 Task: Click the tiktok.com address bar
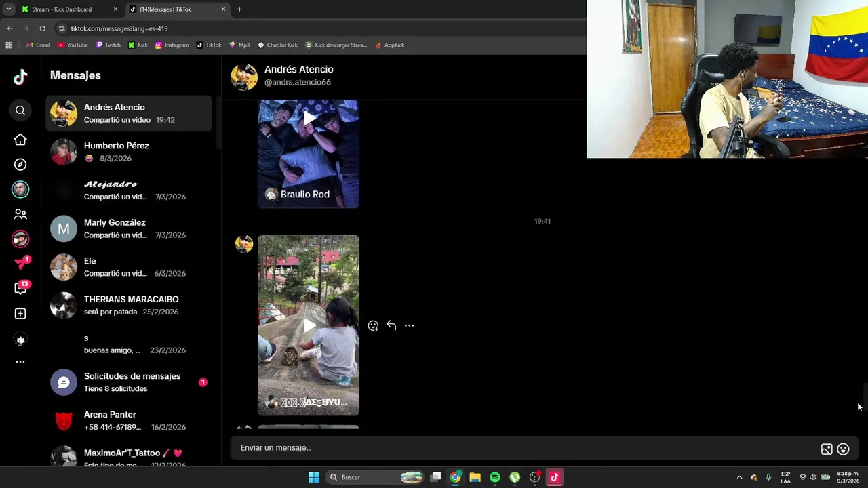tap(319, 28)
